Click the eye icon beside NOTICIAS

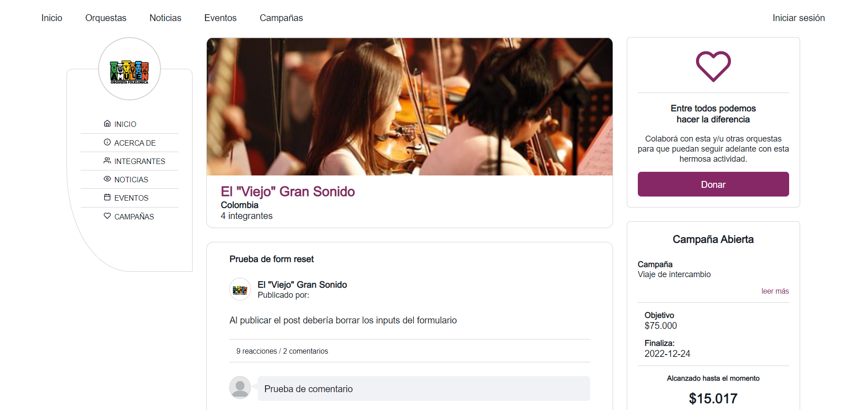point(107,179)
